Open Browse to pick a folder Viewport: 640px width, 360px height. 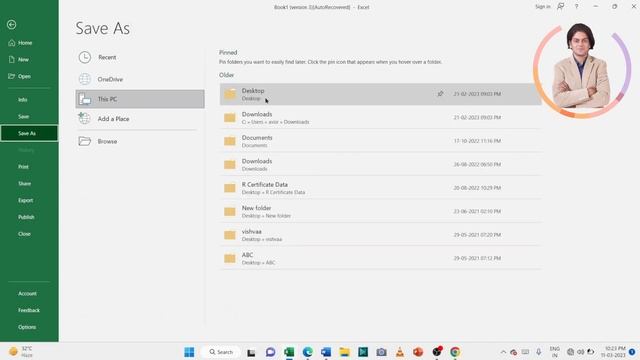point(140,141)
